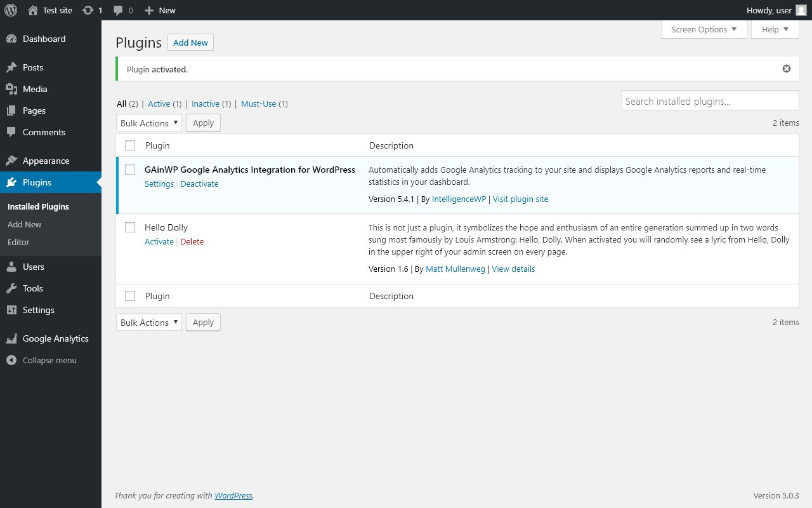The height and width of the screenshot is (508, 812).
Task: Open the Settings sidebar menu item
Action: 51,310
